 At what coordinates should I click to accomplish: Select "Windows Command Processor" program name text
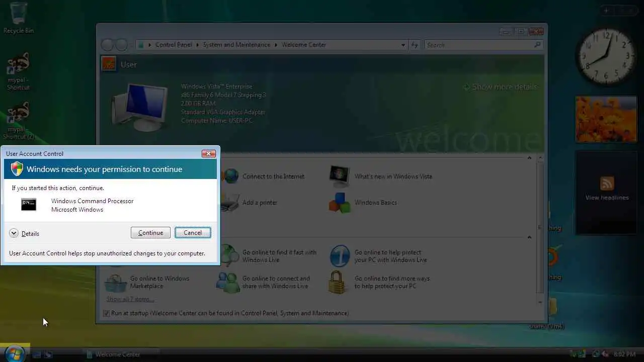click(x=92, y=201)
